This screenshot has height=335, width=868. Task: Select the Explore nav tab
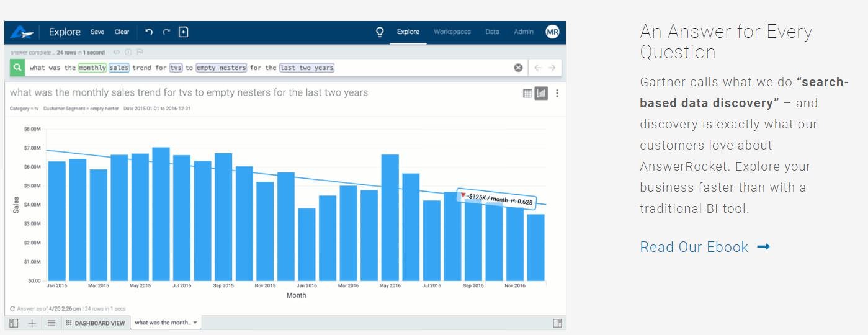408,32
